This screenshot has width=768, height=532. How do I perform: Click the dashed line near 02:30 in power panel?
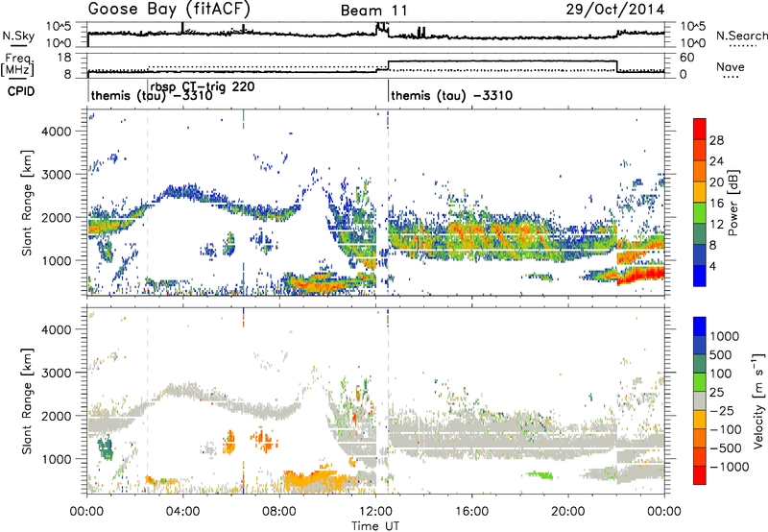[x=148, y=203]
